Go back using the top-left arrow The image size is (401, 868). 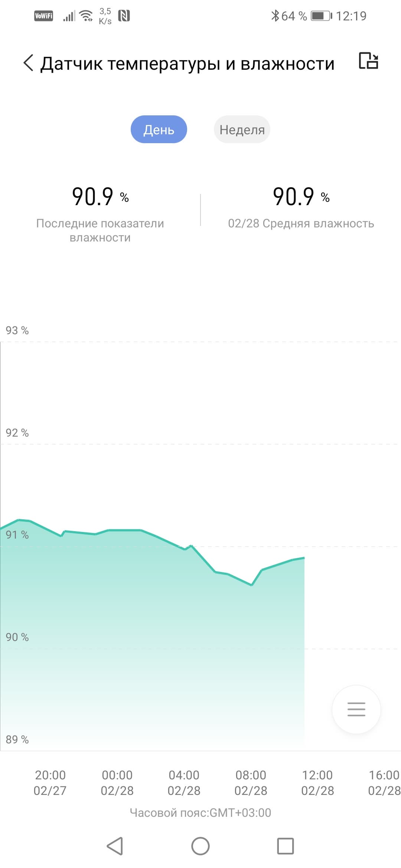pos(28,63)
